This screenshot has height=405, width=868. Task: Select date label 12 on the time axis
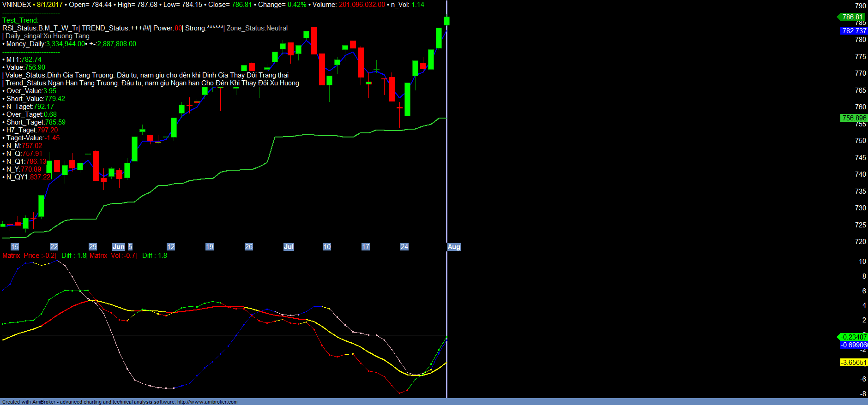point(171,247)
